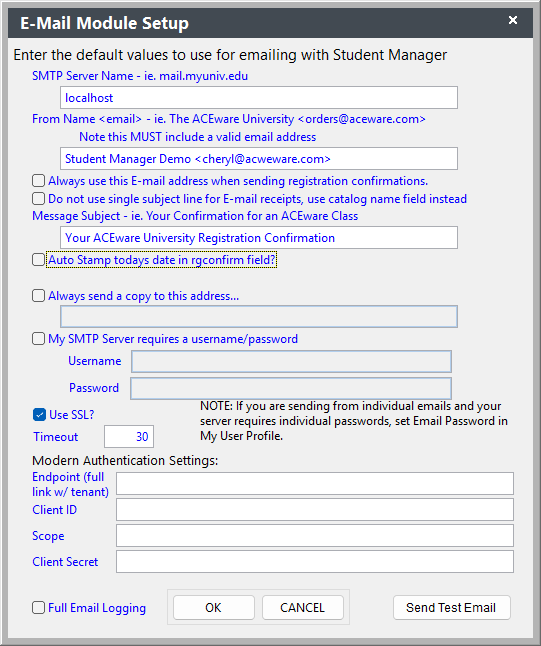
Task: Click the From Name email field
Action: coord(259,159)
